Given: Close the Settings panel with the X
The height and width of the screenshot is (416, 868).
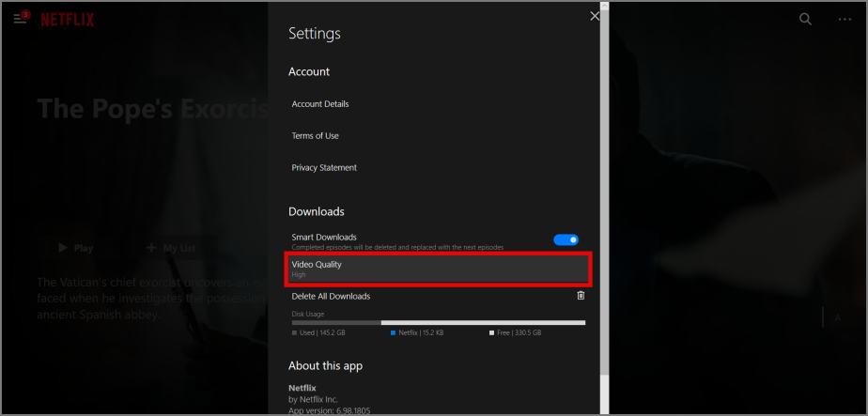Looking at the screenshot, I should tap(595, 16).
